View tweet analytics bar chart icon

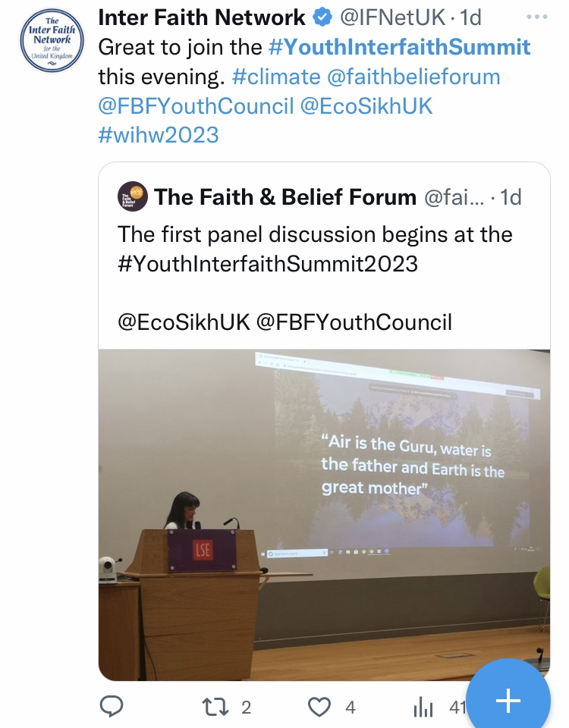(x=423, y=707)
